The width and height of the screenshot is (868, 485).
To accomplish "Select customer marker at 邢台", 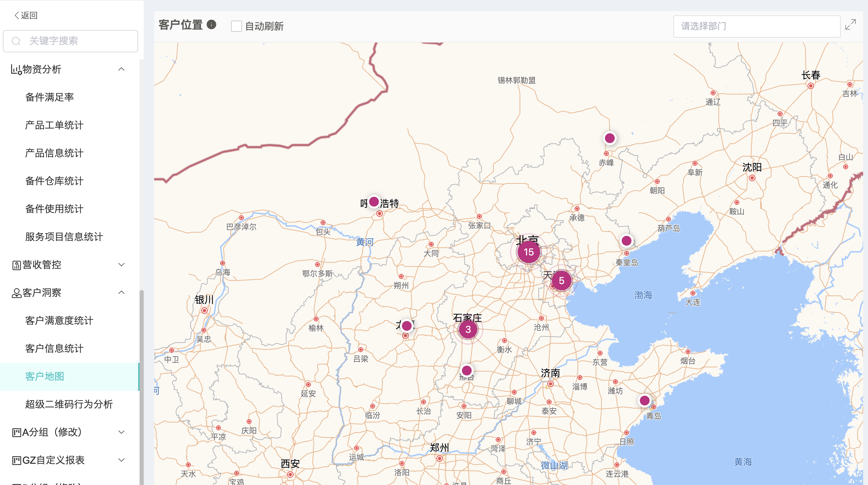I will pos(467,370).
